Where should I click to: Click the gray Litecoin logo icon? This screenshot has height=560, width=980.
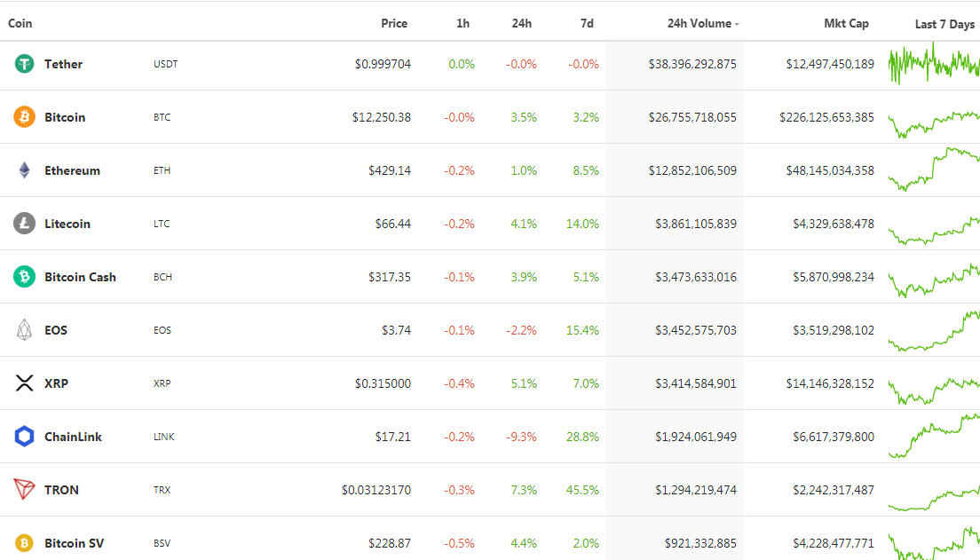(24, 224)
